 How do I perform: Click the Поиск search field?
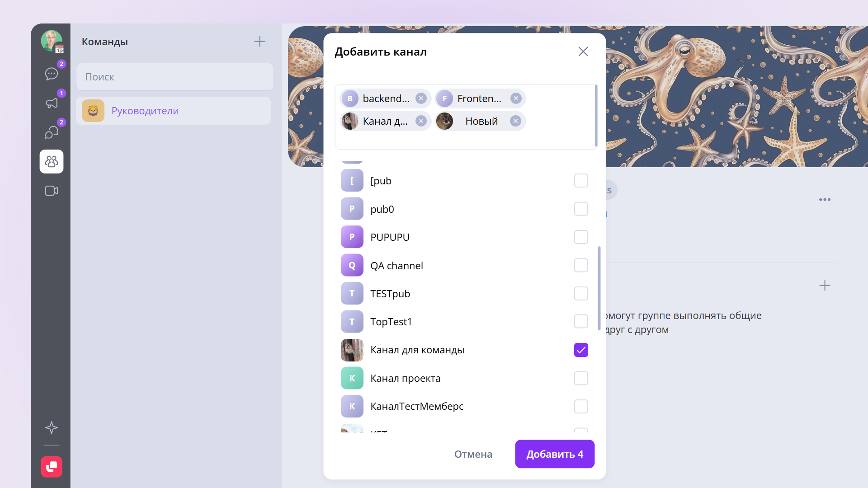click(175, 77)
